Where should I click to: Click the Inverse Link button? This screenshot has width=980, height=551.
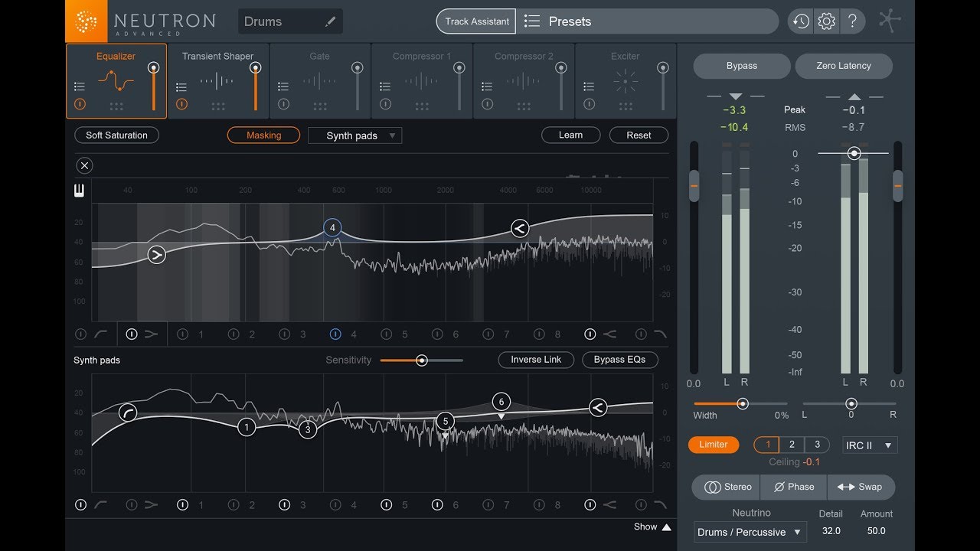[x=536, y=360]
